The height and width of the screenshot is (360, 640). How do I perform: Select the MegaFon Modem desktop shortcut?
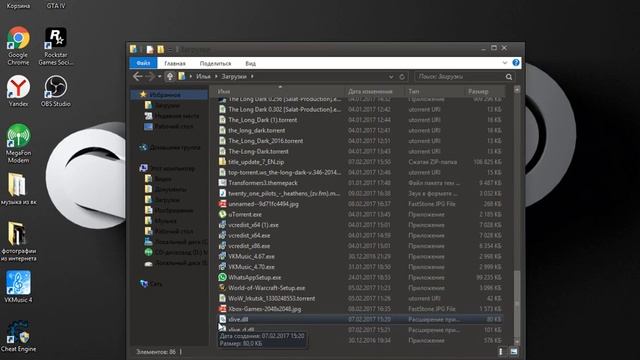(x=18, y=144)
